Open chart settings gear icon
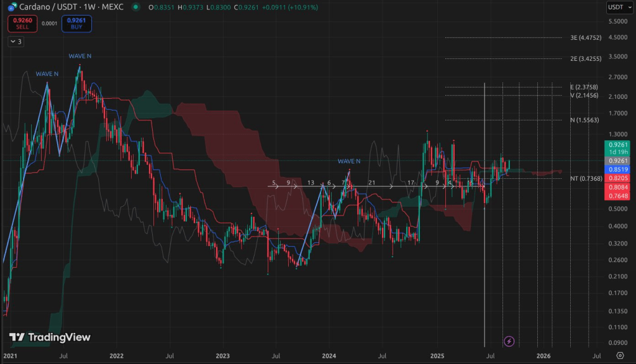636x364 pixels. point(620,357)
